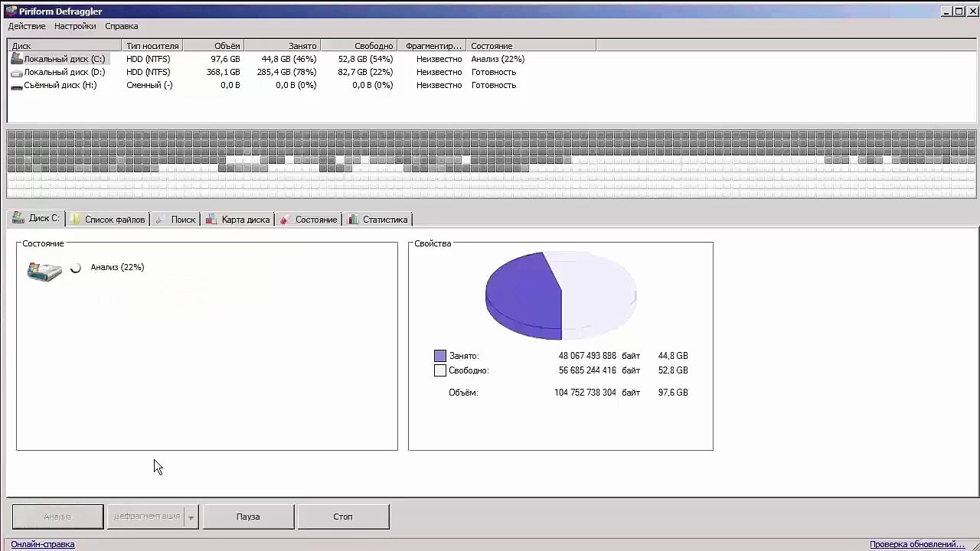Open the Поиск tab
Screen dimensions: 980x551
click(x=175, y=220)
